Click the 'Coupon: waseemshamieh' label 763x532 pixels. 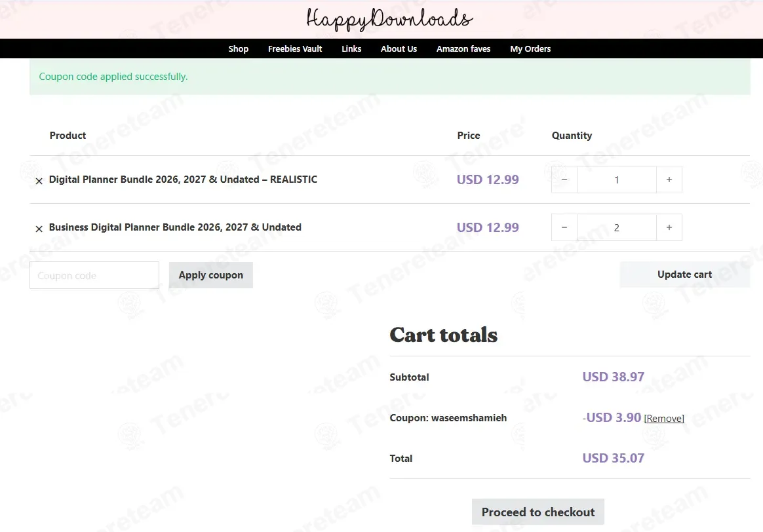coord(448,418)
